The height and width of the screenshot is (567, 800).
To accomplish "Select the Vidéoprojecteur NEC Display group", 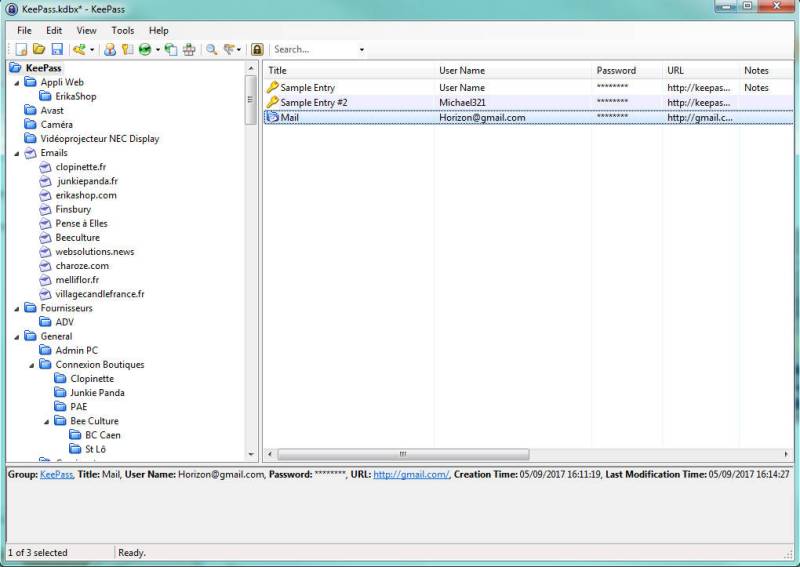I will click(100, 139).
